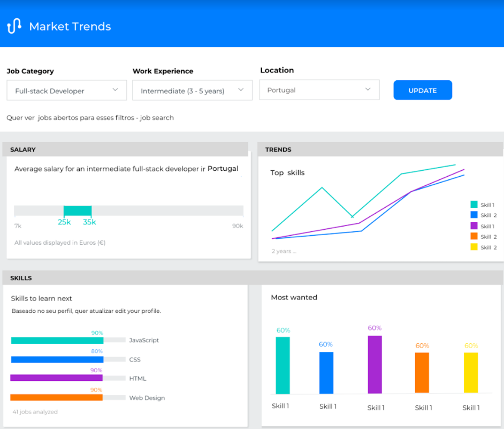504x429 pixels.
Task: Click the tall purple Most wanted bar
Action: [375, 364]
